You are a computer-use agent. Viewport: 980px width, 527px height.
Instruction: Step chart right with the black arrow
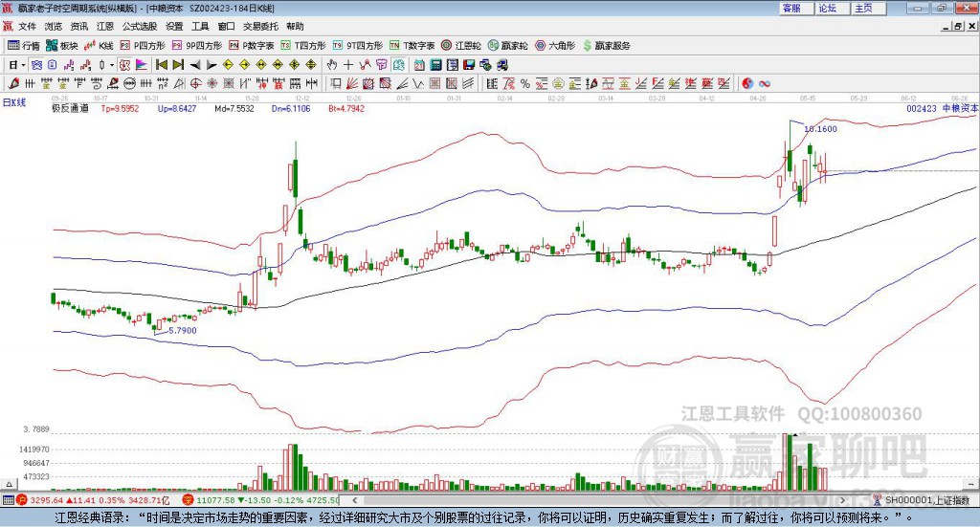212,65
